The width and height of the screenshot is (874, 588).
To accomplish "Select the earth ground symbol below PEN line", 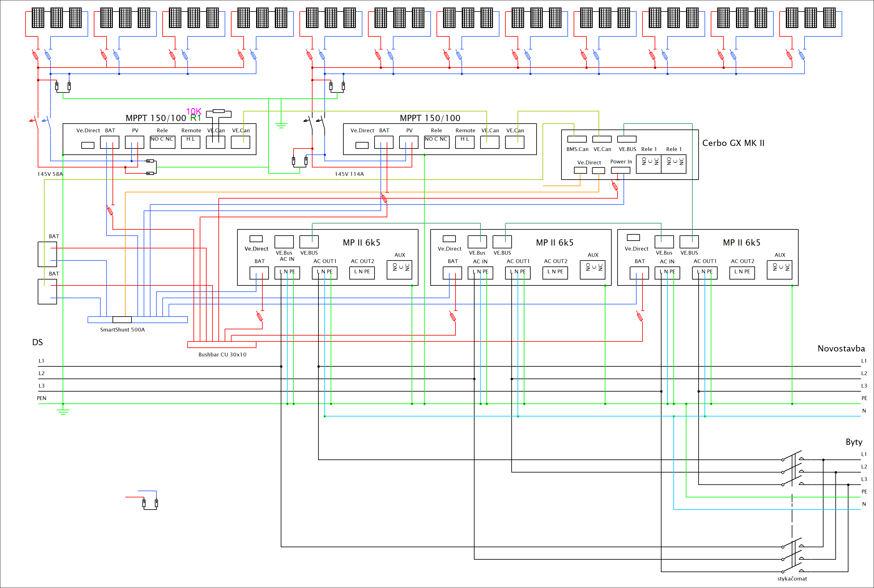I will click(63, 412).
